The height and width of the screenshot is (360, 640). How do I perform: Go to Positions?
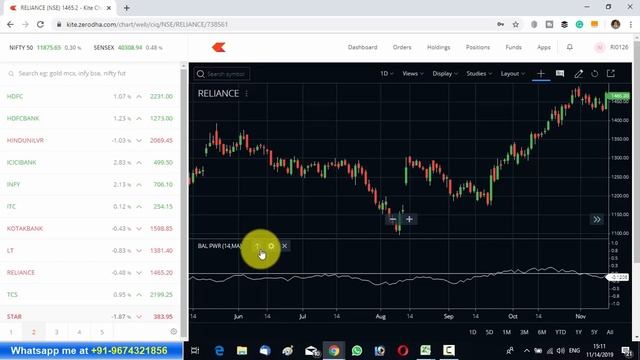(x=478, y=47)
